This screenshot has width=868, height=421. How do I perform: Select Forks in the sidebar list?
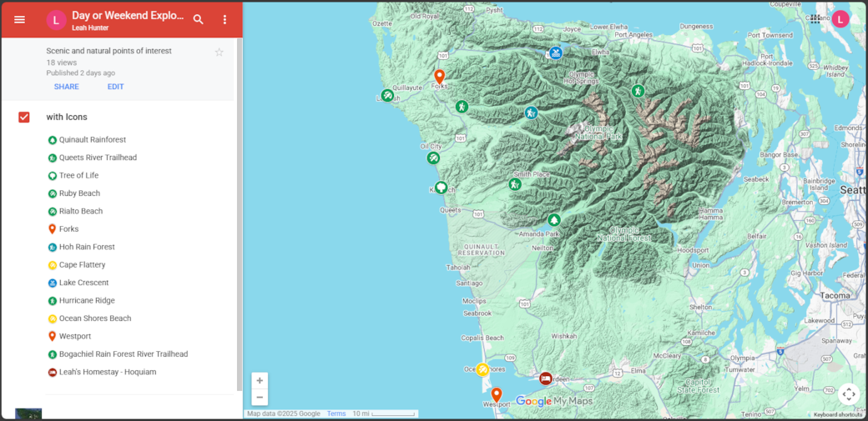[68, 229]
